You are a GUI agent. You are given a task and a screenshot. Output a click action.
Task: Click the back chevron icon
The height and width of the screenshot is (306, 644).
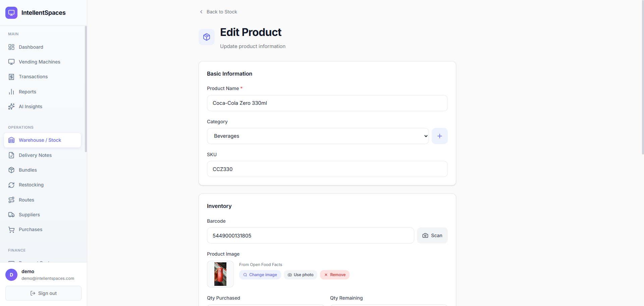pyautogui.click(x=201, y=12)
